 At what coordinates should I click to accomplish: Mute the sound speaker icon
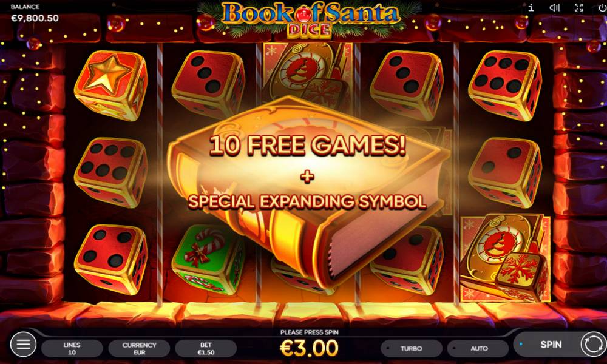click(555, 7)
